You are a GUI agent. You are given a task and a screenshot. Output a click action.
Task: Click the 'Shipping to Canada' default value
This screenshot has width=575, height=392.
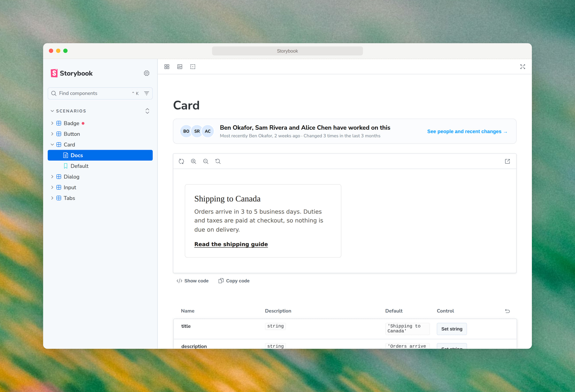coord(407,328)
